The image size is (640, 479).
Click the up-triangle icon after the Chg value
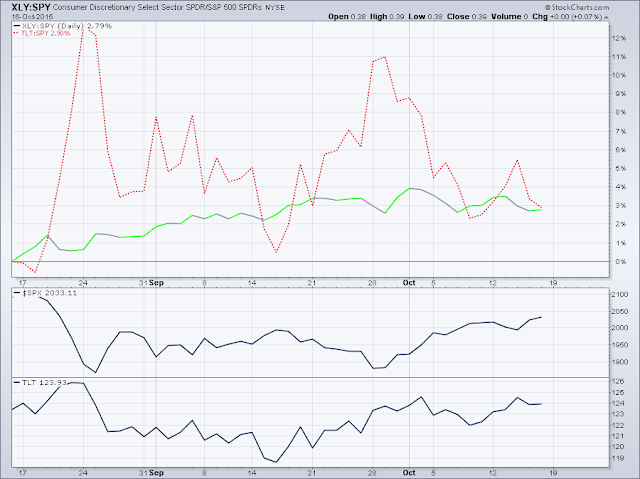pos(606,17)
